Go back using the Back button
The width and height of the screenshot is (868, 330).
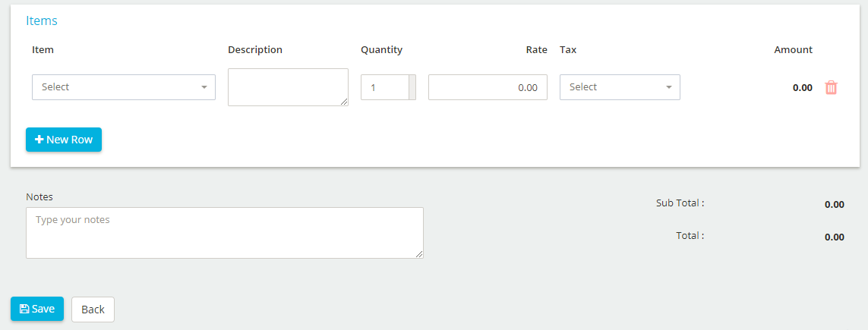pyautogui.click(x=93, y=310)
